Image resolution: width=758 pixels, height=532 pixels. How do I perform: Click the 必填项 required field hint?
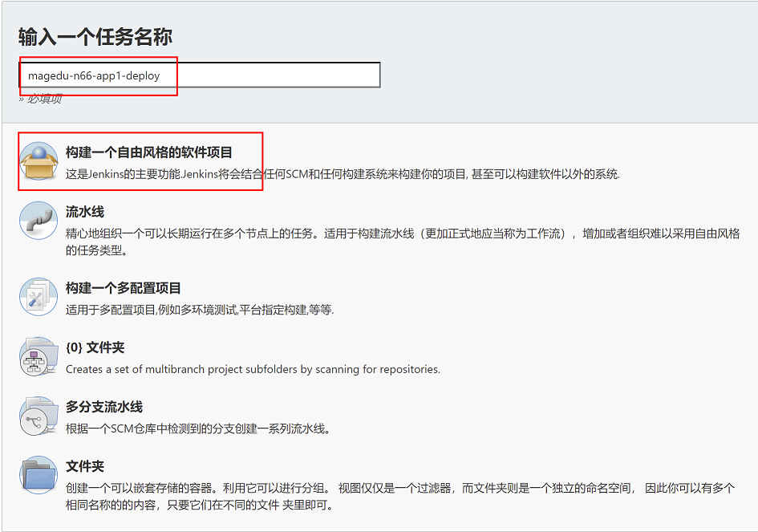tap(41, 99)
